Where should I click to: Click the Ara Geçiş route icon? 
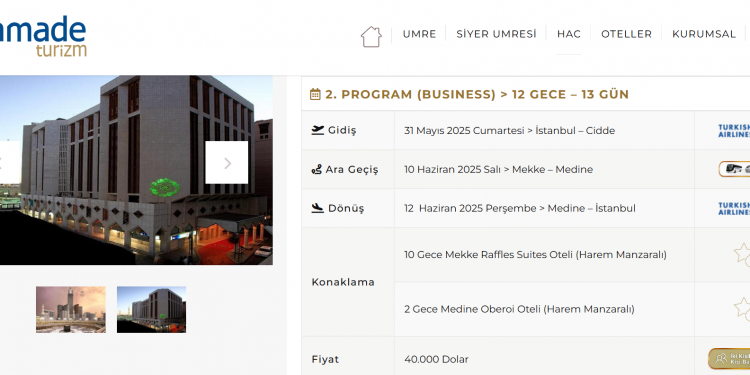tap(316, 169)
